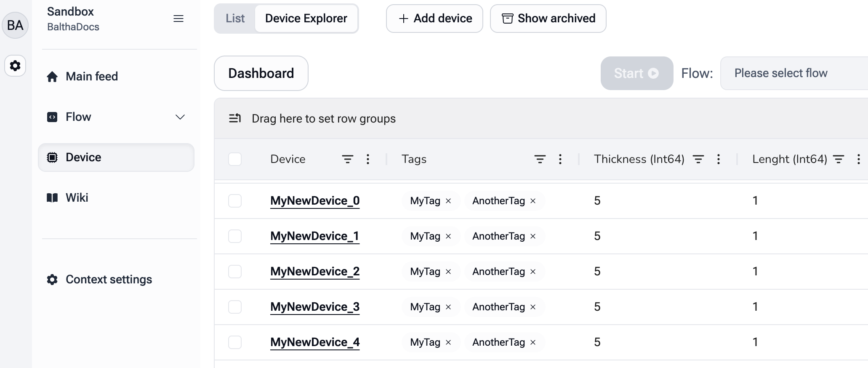The width and height of the screenshot is (868, 368).
Task: Click the Start flow button
Action: [x=637, y=73]
